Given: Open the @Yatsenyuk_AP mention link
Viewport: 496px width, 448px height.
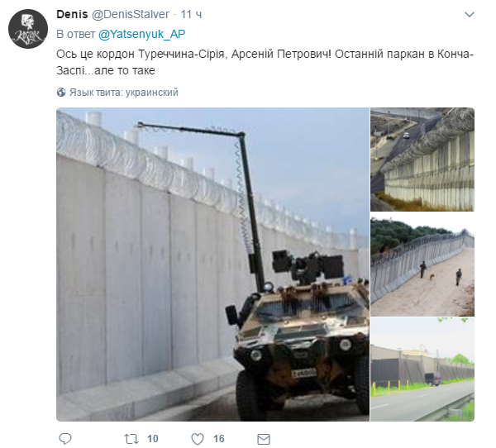Looking at the screenshot, I should tap(141, 34).
